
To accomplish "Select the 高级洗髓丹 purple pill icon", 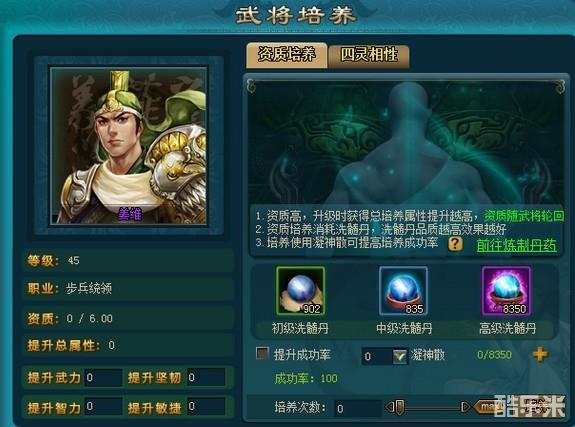I will tap(506, 291).
